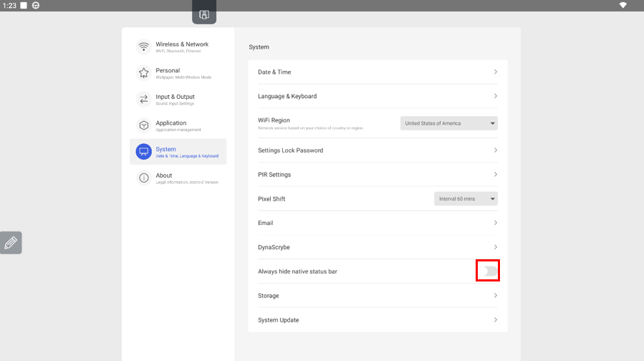Open the Storage settings row
This screenshot has width=644, height=361.
pyautogui.click(x=377, y=296)
